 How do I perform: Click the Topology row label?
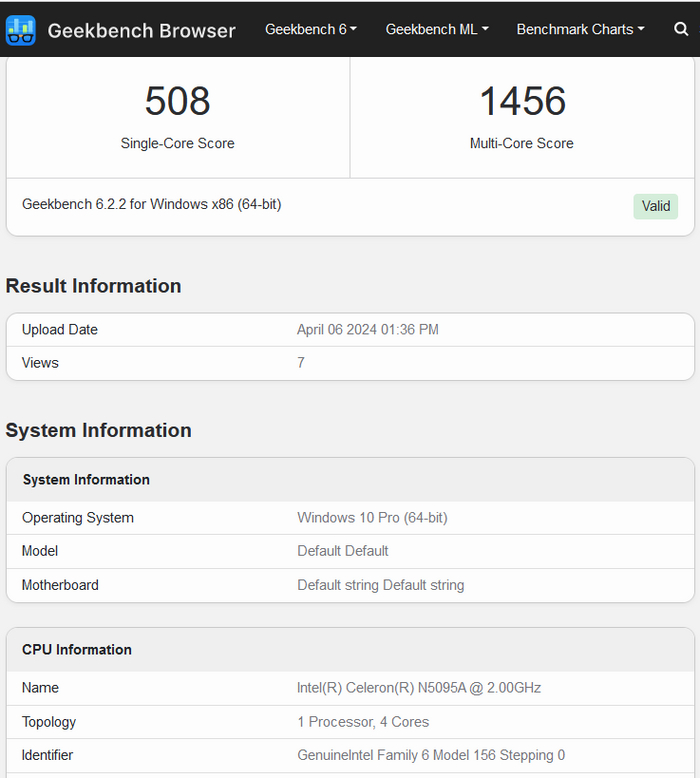[49, 722]
